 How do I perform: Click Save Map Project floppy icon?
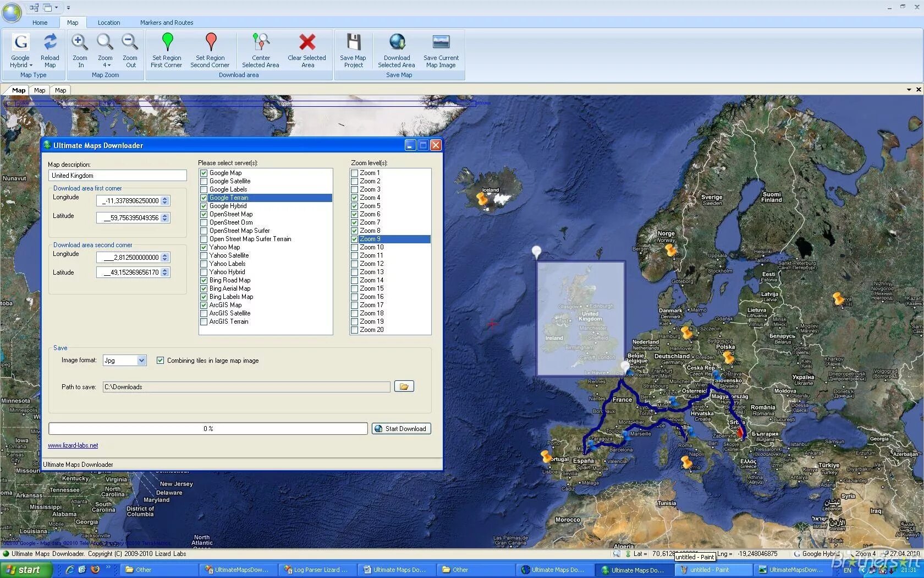coord(353,41)
